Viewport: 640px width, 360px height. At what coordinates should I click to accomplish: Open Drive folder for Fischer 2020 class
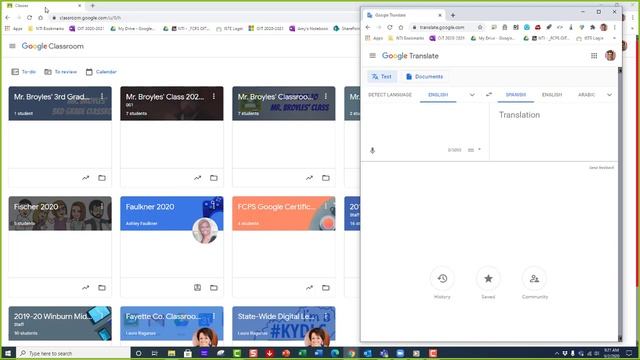[102, 288]
